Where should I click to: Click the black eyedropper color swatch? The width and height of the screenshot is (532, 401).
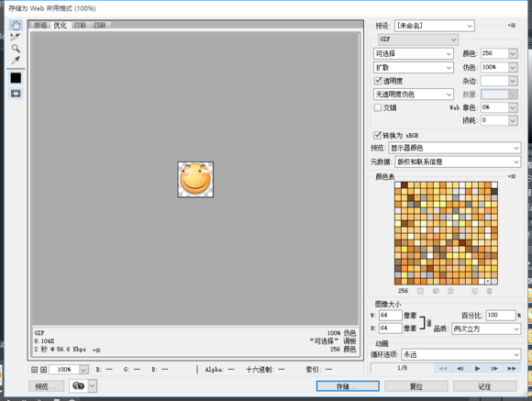(x=16, y=78)
